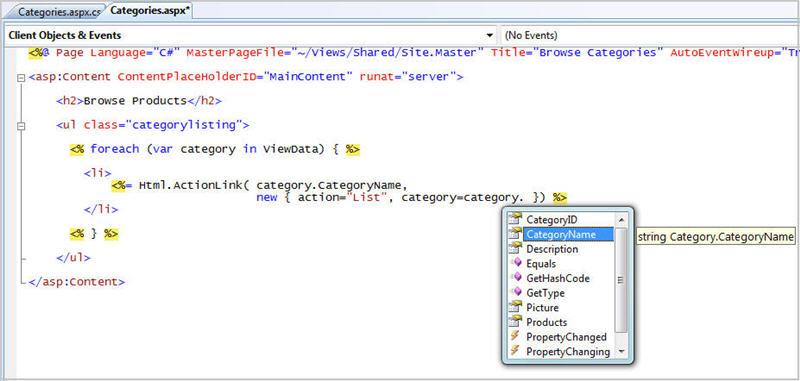Collapse the ul categorylisting region
The height and width of the screenshot is (381, 800).
21,125
